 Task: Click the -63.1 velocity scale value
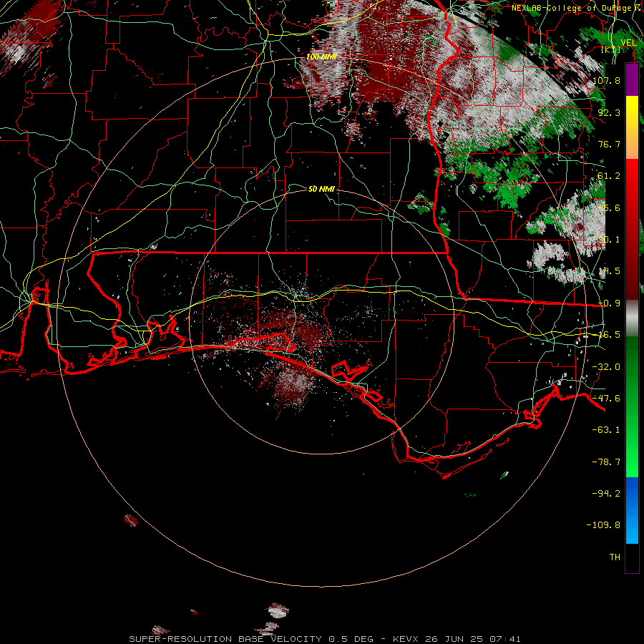point(606,430)
